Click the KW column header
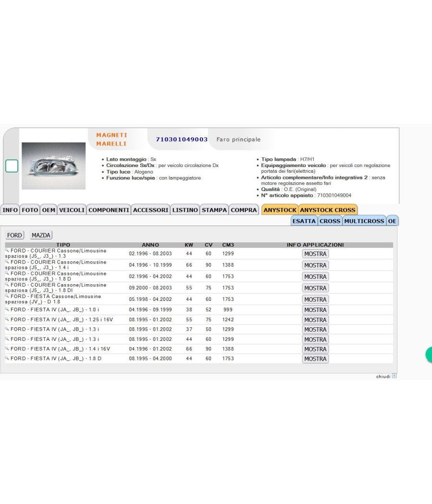432x504 pixels. tap(189, 245)
